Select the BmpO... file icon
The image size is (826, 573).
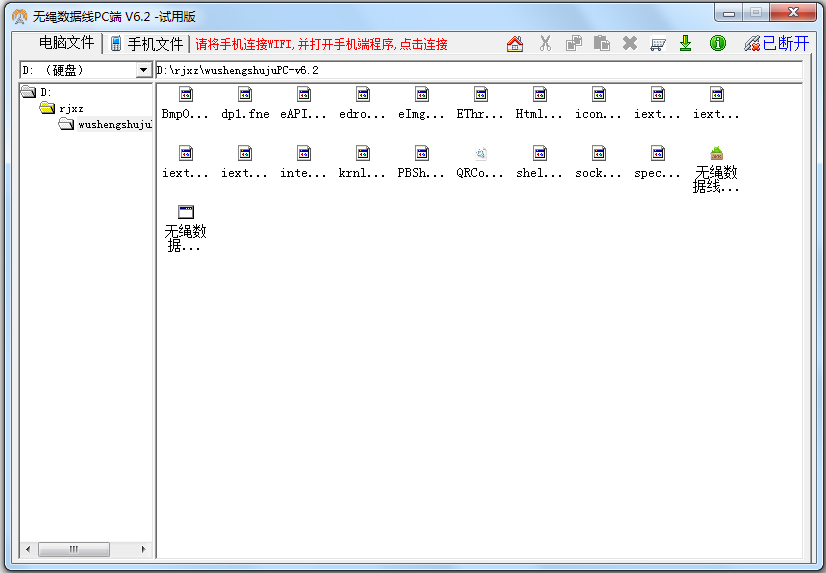click(185, 103)
